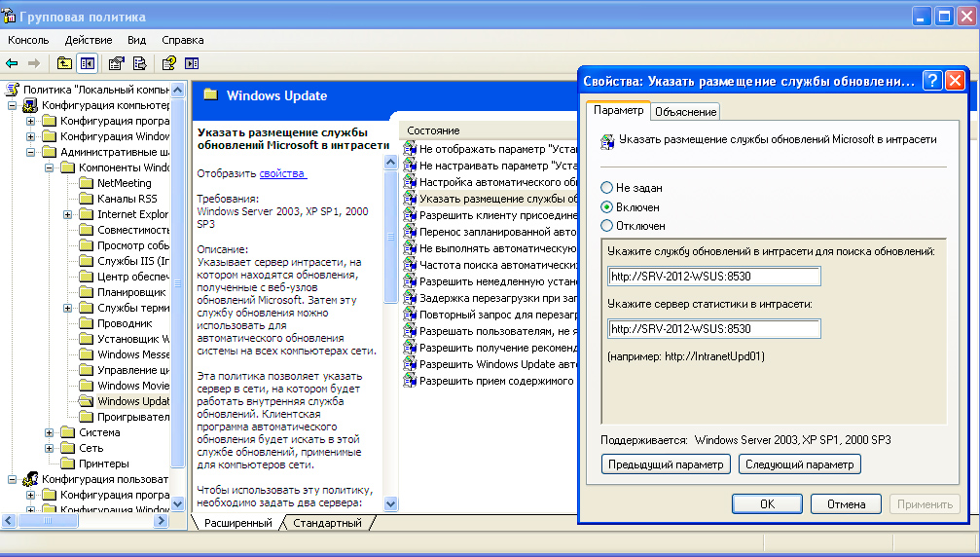Click the dialog's question mark help button
This screenshot has width=980, height=557.
point(931,81)
